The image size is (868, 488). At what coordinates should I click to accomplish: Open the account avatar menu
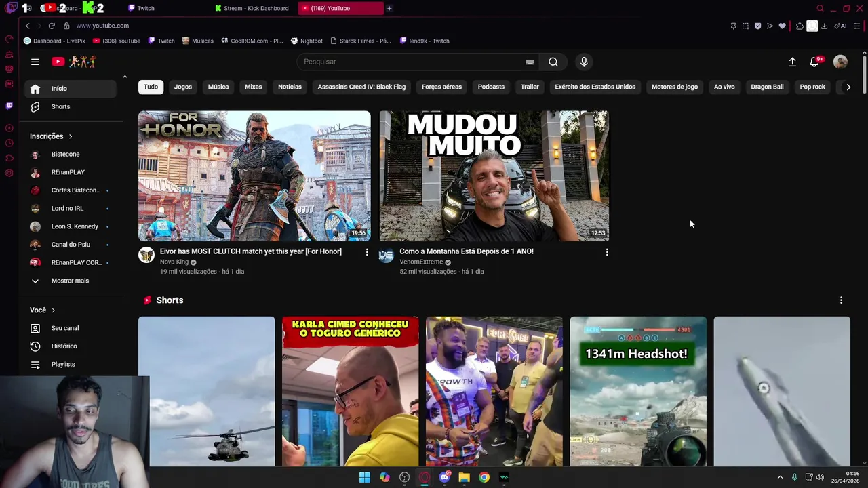pyautogui.click(x=840, y=62)
